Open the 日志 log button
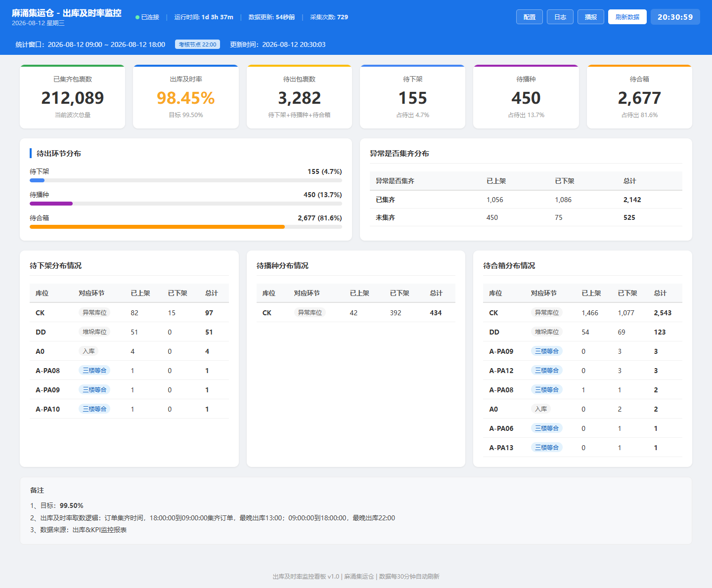The height and width of the screenshot is (588, 712). 560,17
